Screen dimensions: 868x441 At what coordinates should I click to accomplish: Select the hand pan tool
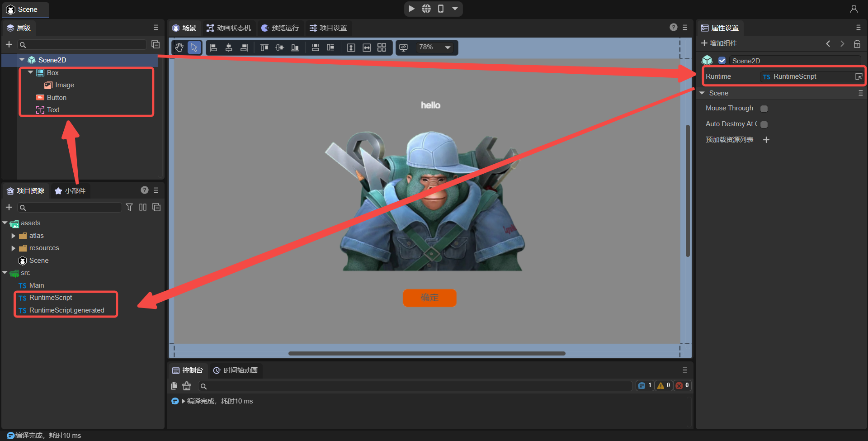click(x=179, y=47)
